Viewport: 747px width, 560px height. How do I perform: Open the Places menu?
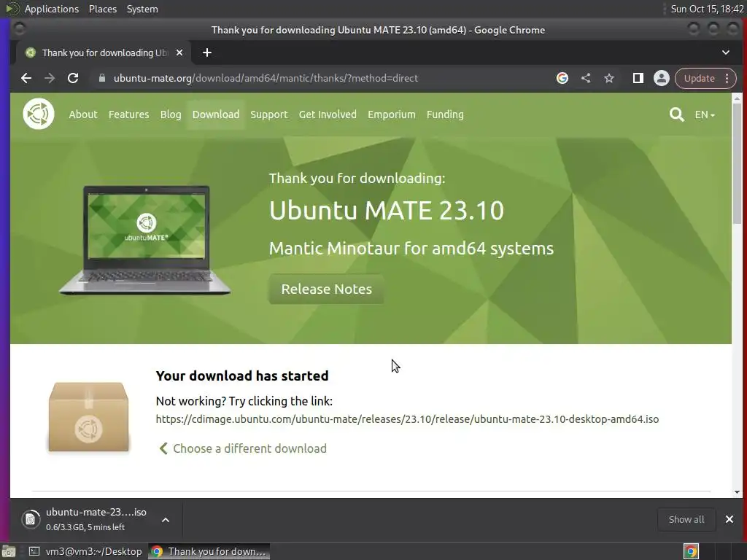pyautogui.click(x=102, y=9)
